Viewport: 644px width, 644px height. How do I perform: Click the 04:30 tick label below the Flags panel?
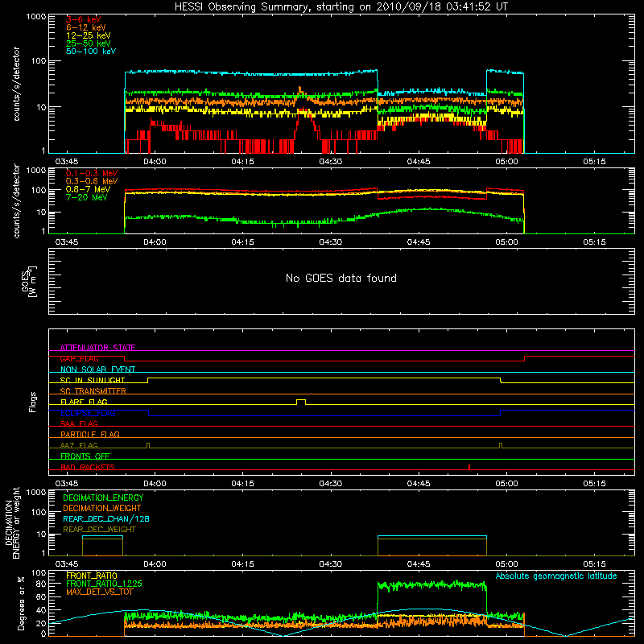331,484
